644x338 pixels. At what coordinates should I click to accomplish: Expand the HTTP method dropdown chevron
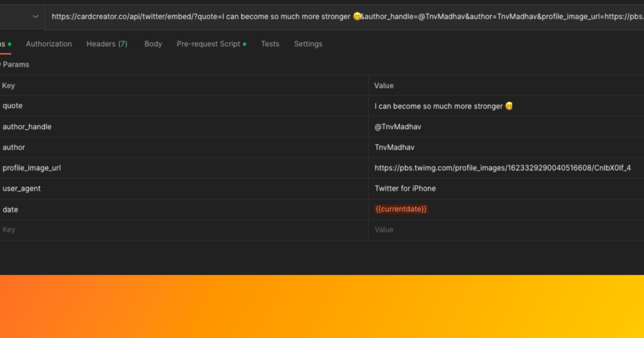click(x=35, y=17)
